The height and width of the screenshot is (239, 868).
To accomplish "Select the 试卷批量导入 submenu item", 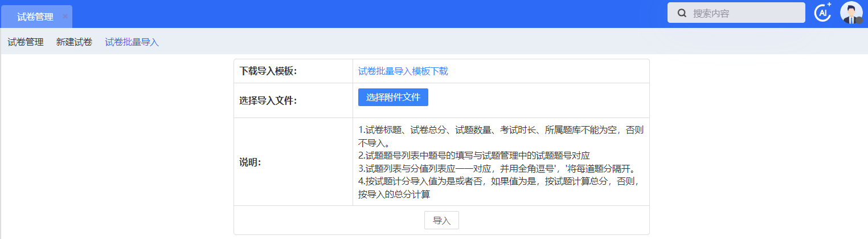I will coord(132,42).
